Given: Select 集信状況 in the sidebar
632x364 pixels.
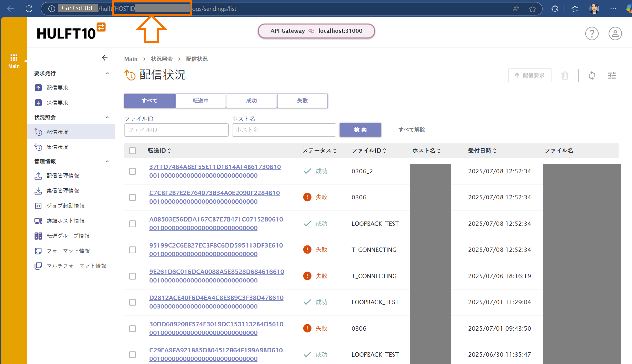Looking at the screenshot, I should pyautogui.click(x=57, y=147).
